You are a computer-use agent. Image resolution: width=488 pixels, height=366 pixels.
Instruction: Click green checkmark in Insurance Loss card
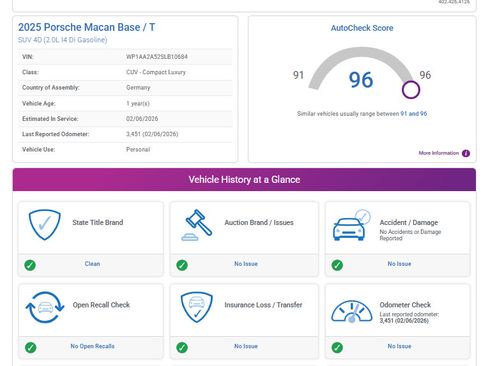coord(182,347)
